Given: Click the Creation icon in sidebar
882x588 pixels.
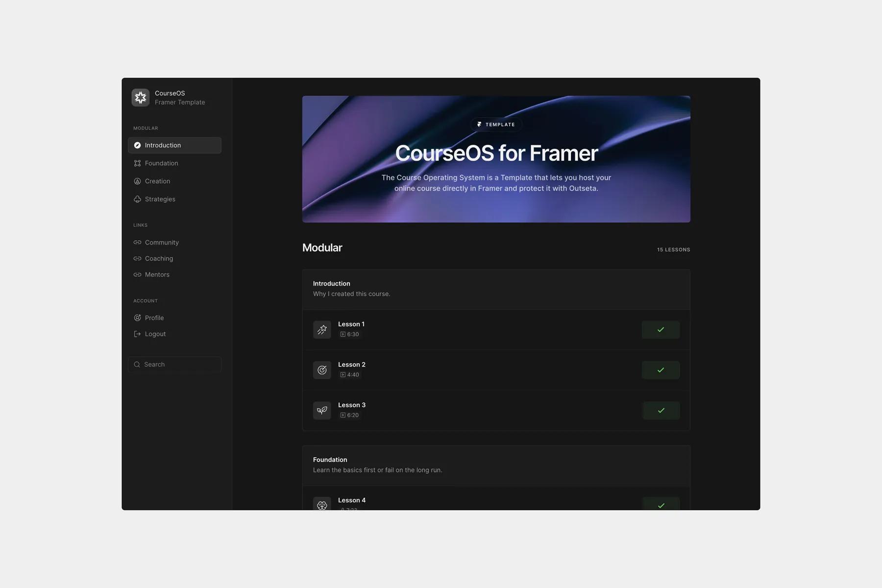Looking at the screenshot, I should point(137,181).
